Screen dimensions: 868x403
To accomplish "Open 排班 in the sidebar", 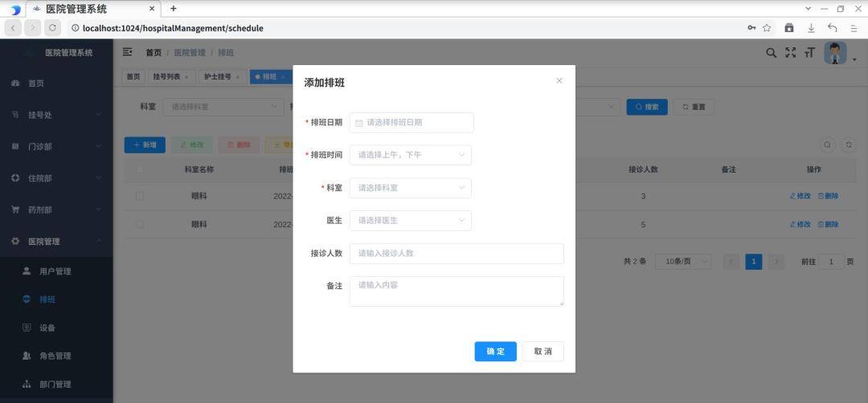I will (x=56, y=299).
